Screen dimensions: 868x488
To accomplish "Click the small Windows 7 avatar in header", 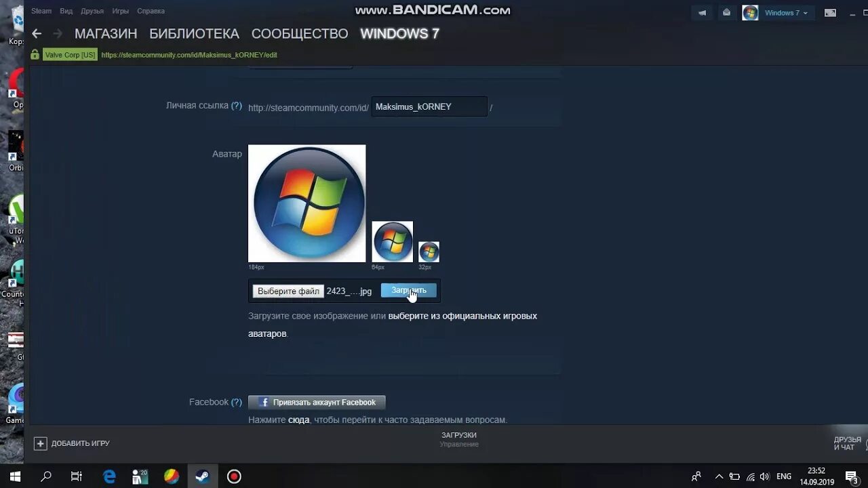I will click(750, 13).
